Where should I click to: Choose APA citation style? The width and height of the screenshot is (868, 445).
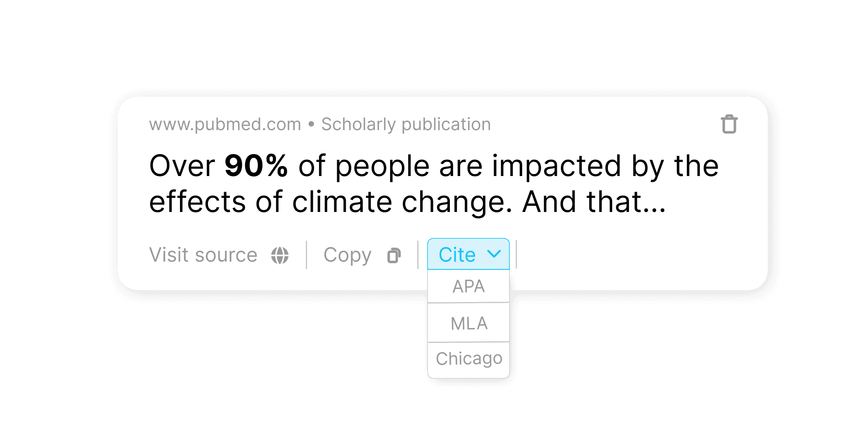click(468, 286)
